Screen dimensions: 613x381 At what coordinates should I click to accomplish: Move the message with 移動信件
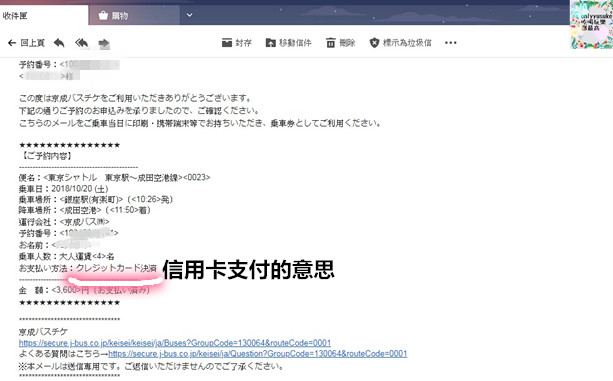coord(288,43)
